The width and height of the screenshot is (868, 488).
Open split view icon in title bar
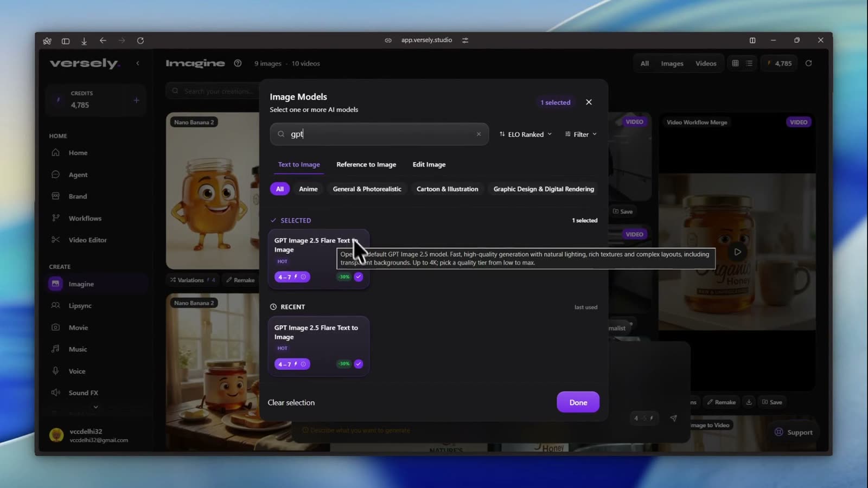pos(752,40)
